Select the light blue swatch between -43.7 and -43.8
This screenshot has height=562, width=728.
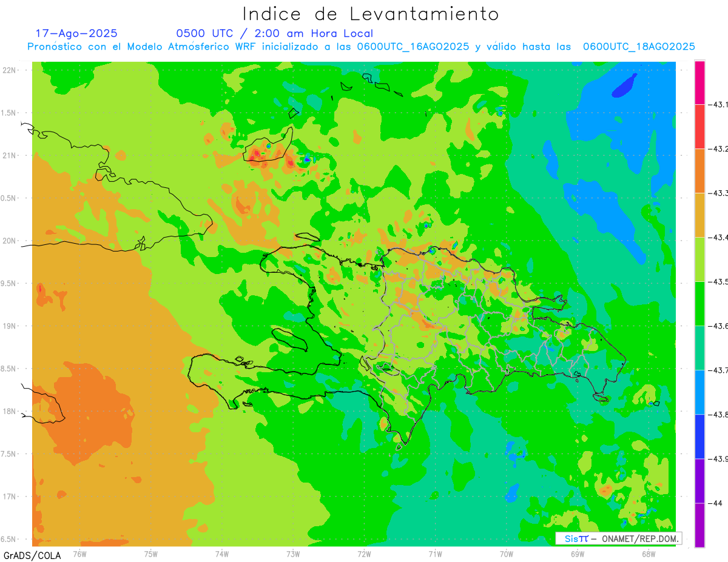(x=699, y=392)
